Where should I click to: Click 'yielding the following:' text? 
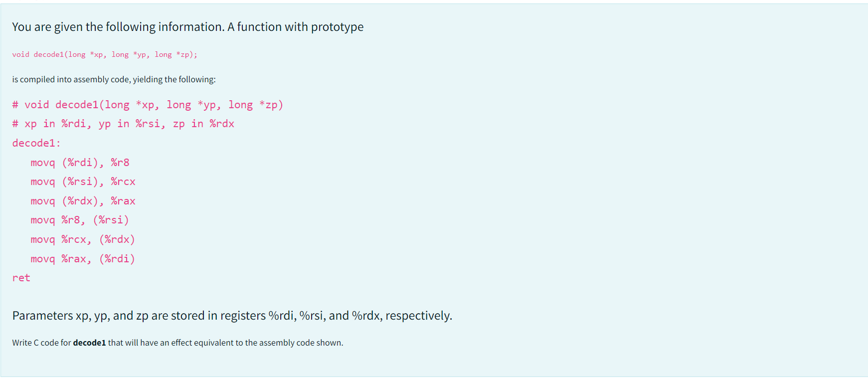point(174,79)
